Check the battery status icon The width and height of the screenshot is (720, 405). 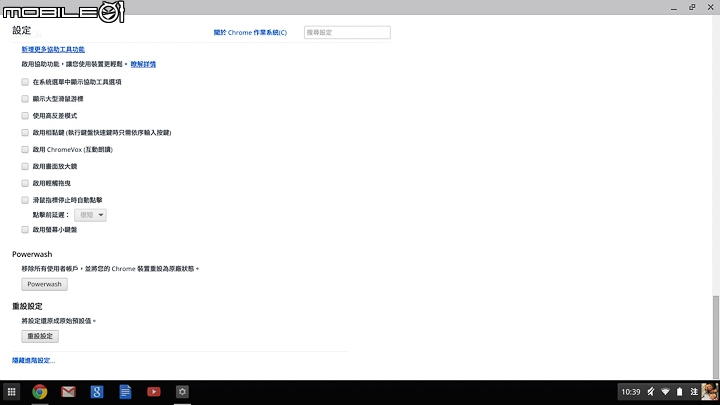click(x=680, y=392)
